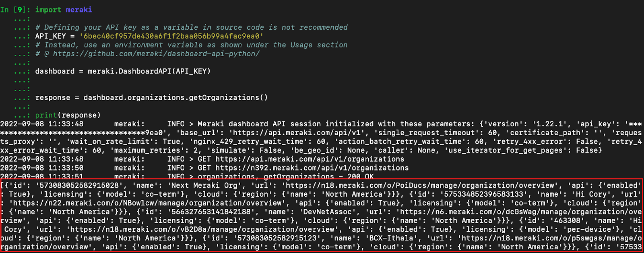The height and width of the screenshot is (253, 644).
Task: Click the meraki.DashboardAPI(API_KEY) assignment line
Action: 123,72
